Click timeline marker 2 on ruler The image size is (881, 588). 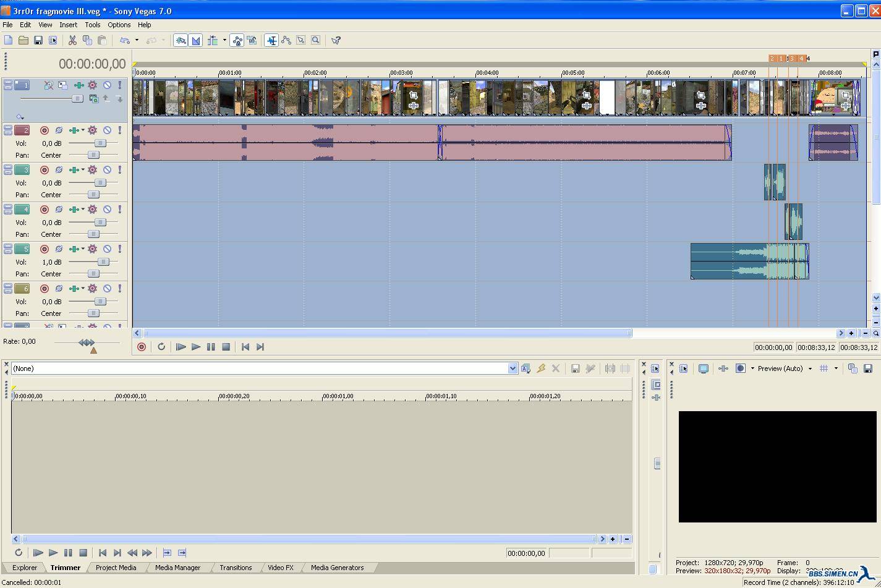pos(772,58)
